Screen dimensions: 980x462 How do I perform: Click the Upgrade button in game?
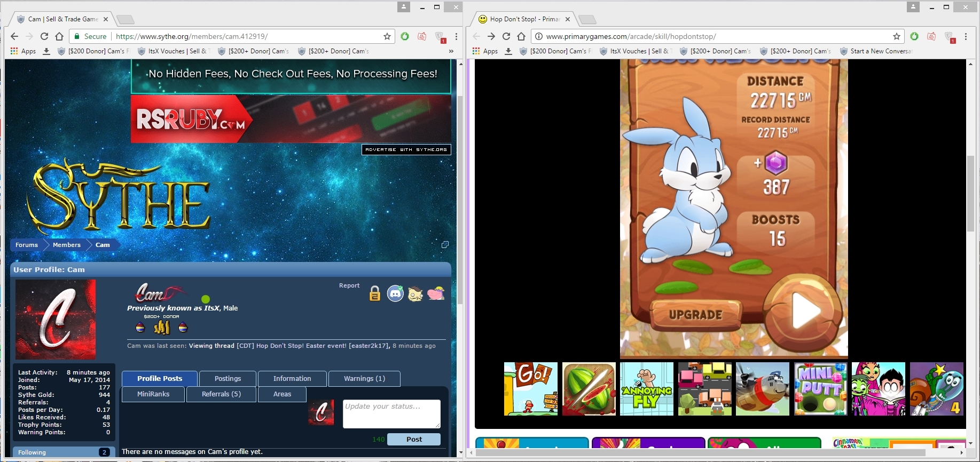pos(695,315)
